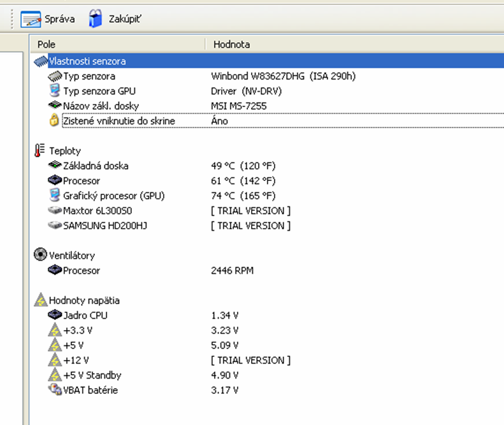Click the VBAT batérie battery icon

point(55,389)
